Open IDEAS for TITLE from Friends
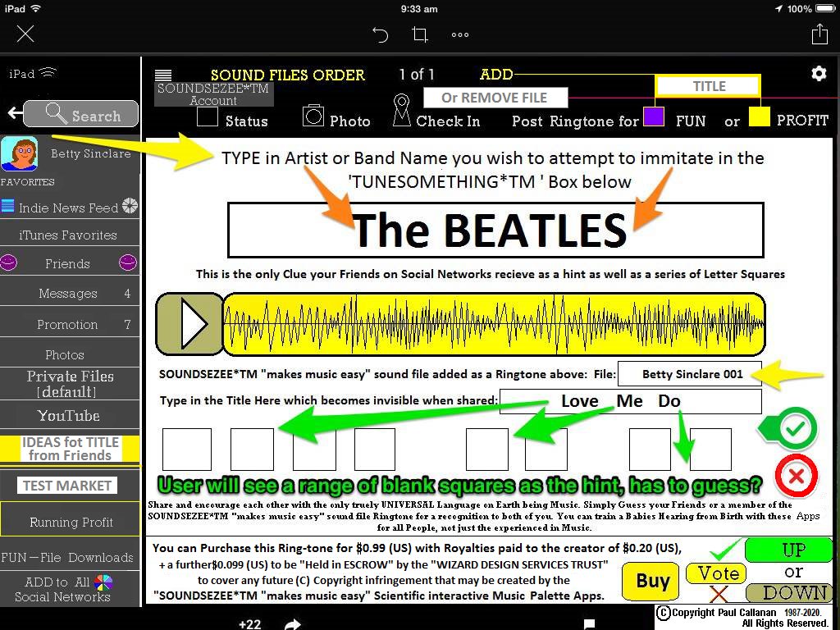The image size is (840, 630). point(70,449)
